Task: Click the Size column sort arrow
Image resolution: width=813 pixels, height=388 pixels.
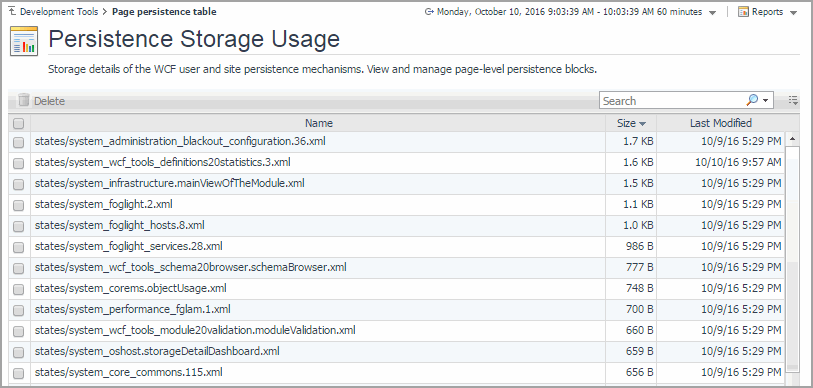Action: click(x=642, y=124)
